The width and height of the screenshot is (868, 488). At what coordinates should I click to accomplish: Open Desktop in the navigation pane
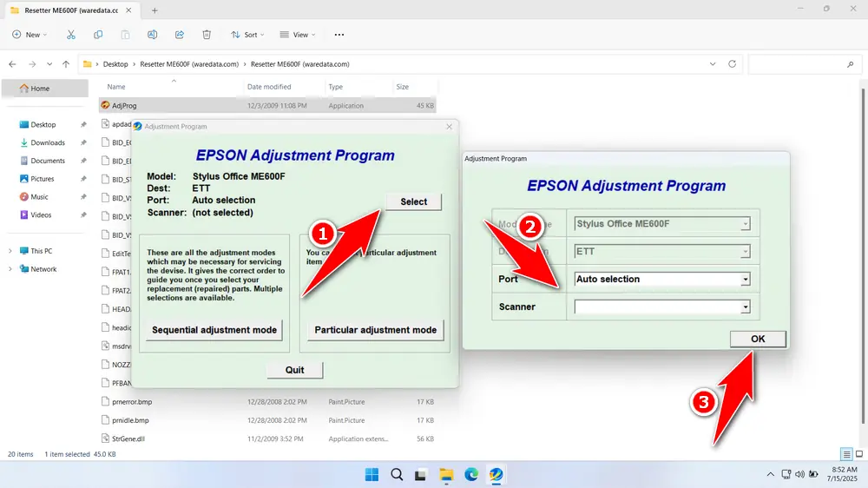click(x=43, y=125)
